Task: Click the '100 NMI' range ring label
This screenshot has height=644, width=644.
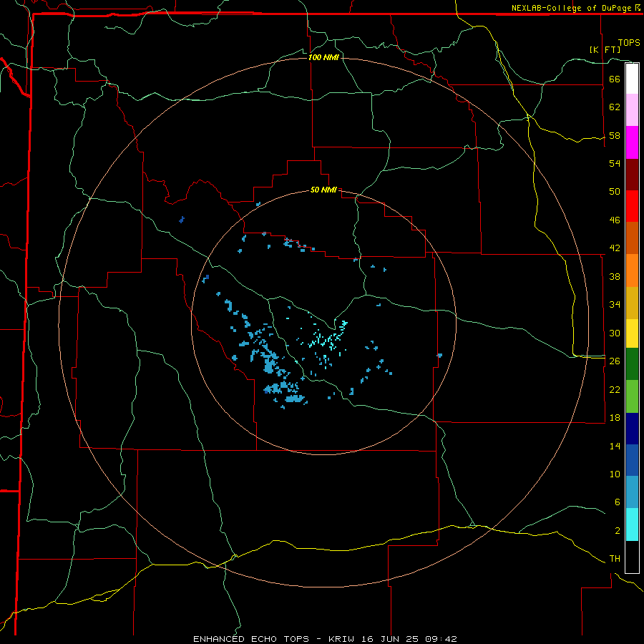Action: (x=323, y=57)
